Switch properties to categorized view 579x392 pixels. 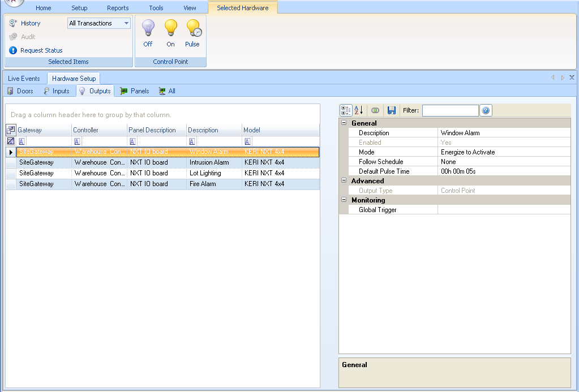click(346, 110)
